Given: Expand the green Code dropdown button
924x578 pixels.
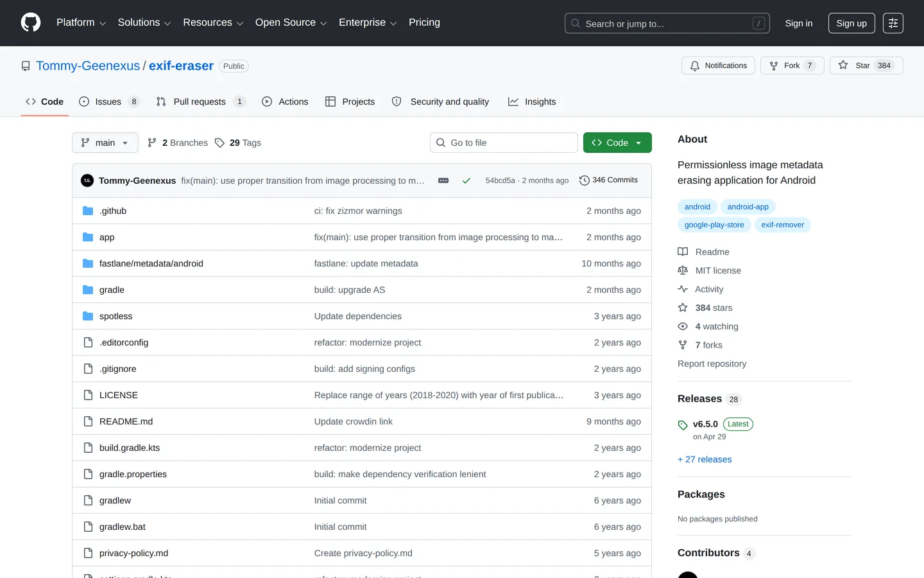Looking at the screenshot, I should 617,143.
